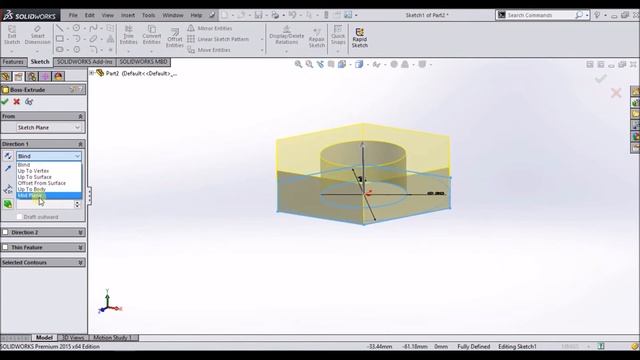Viewport: 640px width, 360px height.
Task: Click the Zoom to Area icon
Action: [x=309, y=64]
